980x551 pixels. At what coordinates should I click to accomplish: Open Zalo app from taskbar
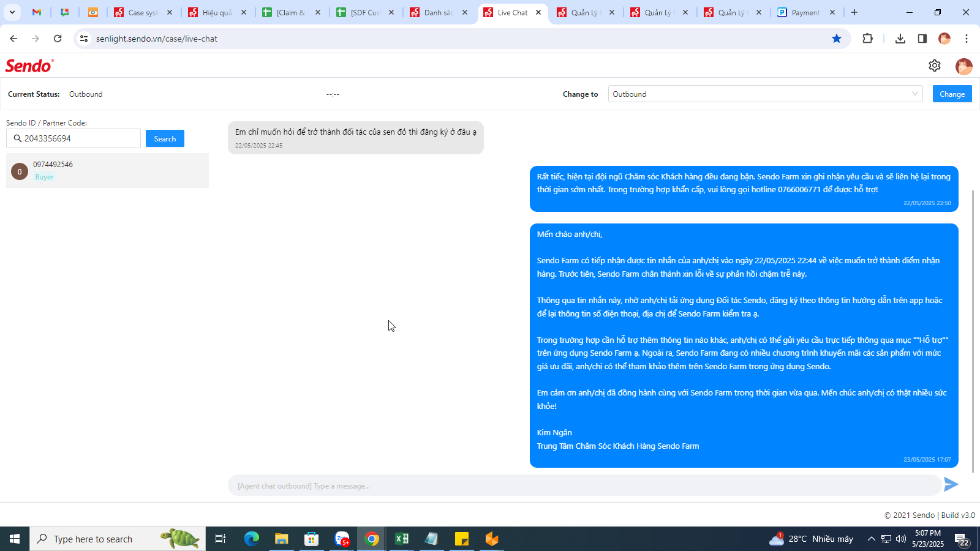click(x=342, y=539)
